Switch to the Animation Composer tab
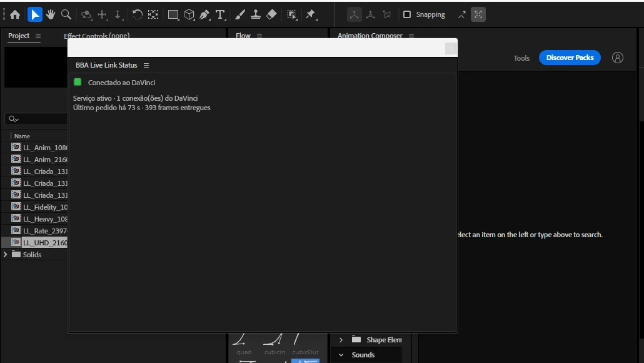Image resolution: width=644 pixels, height=363 pixels. tap(370, 36)
